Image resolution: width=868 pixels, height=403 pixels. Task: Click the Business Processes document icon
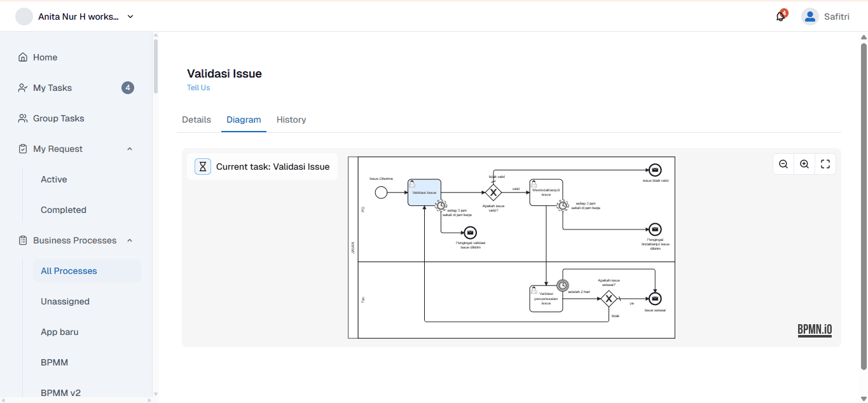(x=22, y=240)
